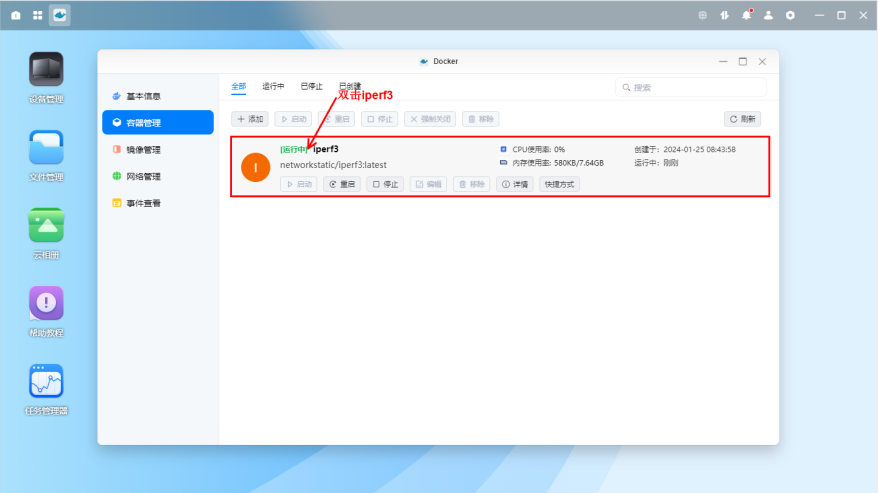The width and height of the screenshot is (878, 493).
Task: Click the toolbar 启动 button
Action: 293,119
